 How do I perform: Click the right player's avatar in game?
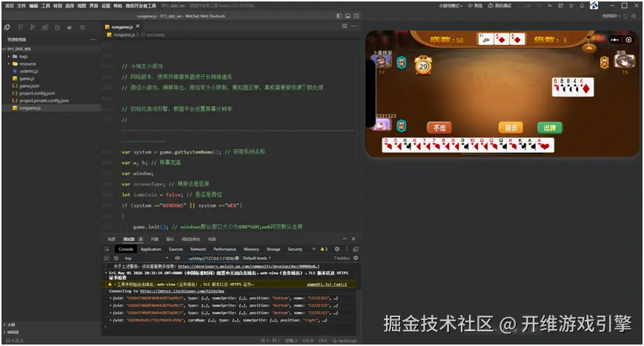[624, 60]
